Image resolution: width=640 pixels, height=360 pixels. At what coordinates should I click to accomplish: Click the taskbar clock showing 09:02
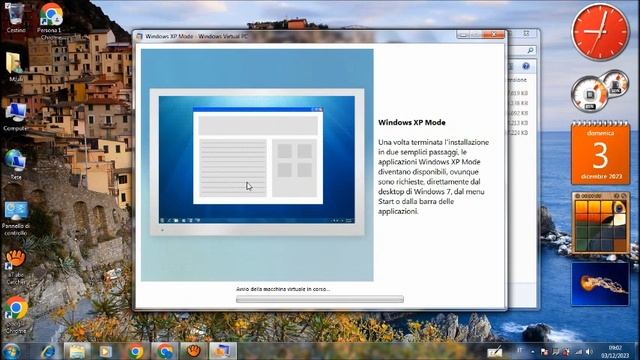point(615,351)
